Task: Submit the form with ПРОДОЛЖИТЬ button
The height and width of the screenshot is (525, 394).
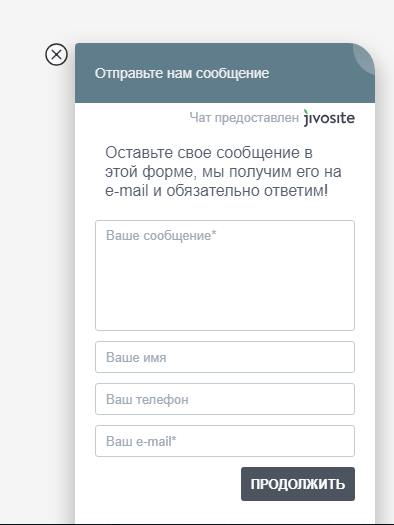Action: point(298,484)
